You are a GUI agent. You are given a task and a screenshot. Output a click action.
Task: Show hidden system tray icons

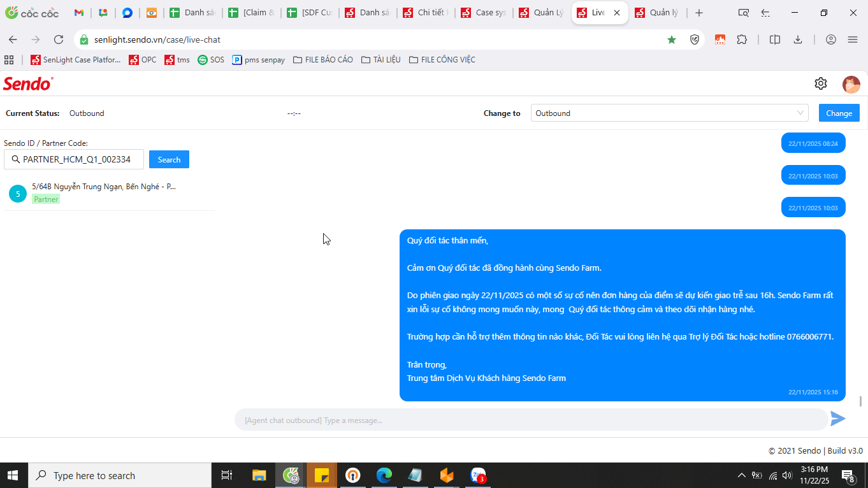pos(741,475)
